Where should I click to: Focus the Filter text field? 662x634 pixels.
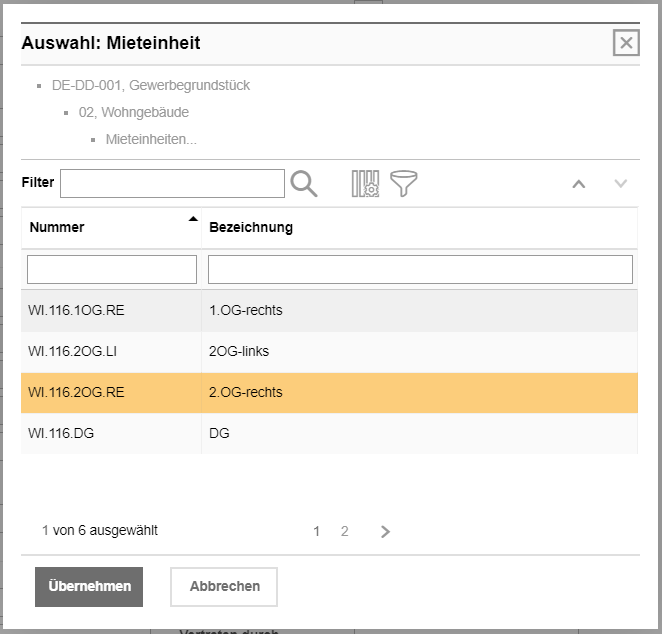[172, 184]
